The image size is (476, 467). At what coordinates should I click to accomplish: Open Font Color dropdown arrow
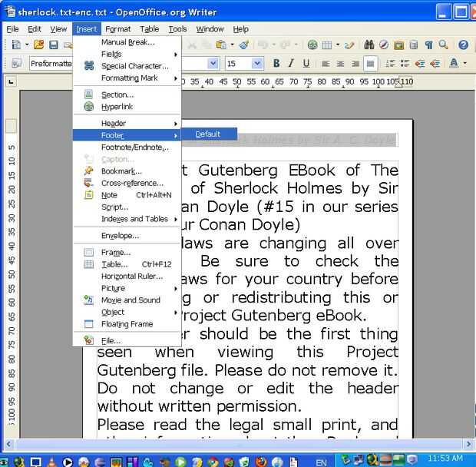pyautogui.click(x=465, y=64)
